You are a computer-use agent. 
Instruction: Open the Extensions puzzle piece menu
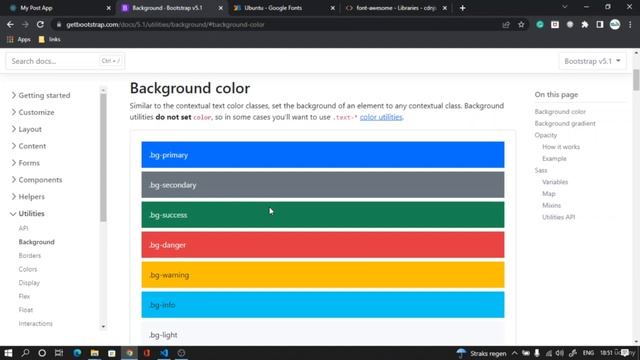[585, 24]
